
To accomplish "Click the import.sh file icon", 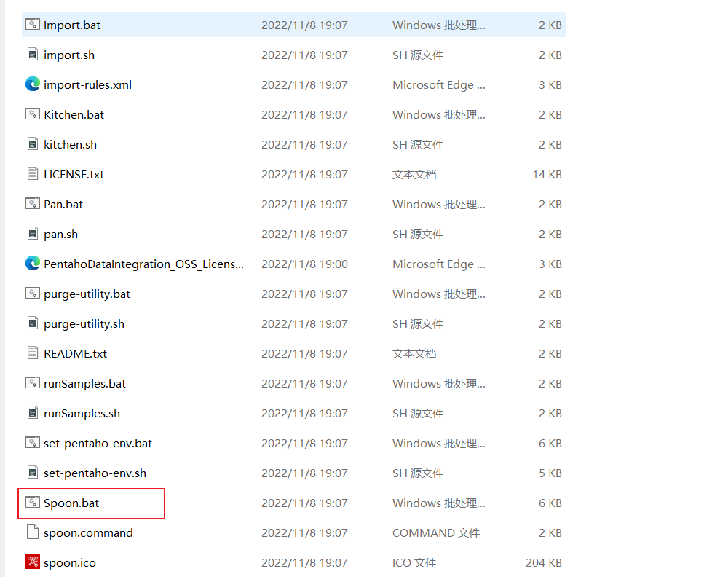I will (33, 55).
